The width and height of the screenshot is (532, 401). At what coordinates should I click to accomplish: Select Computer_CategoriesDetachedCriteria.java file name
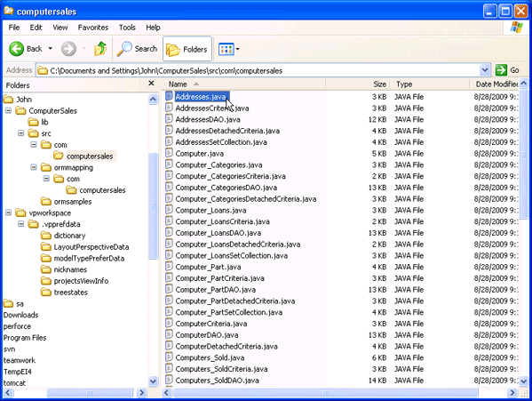(x=246, y=198)
